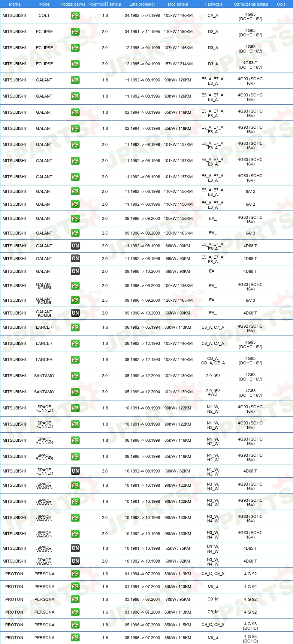Click ON icon in SPACE WAGON 4D68 T row
The width and height of the screenshot is (293, 644).
75,561
